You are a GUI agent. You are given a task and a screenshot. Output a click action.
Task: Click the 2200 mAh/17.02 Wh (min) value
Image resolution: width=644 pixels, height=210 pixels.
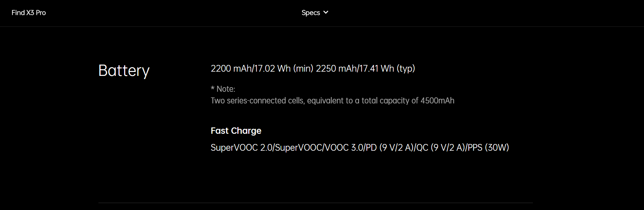pos(262,68)
